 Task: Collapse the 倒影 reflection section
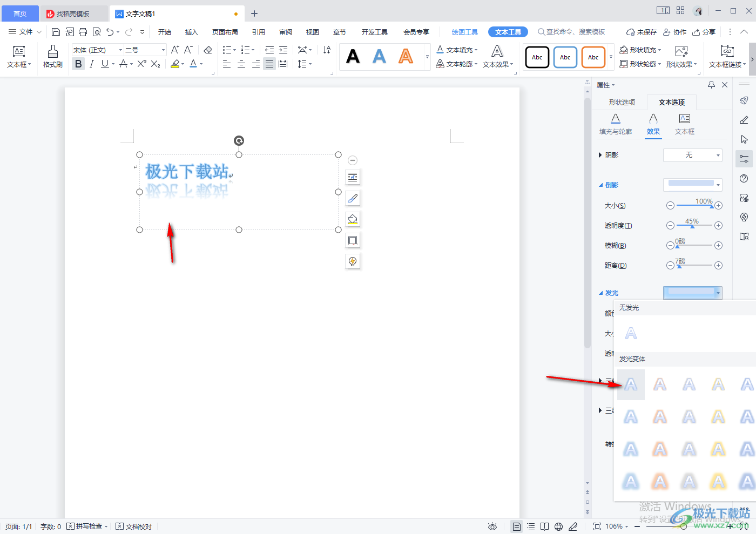click(x=600, y=185)
